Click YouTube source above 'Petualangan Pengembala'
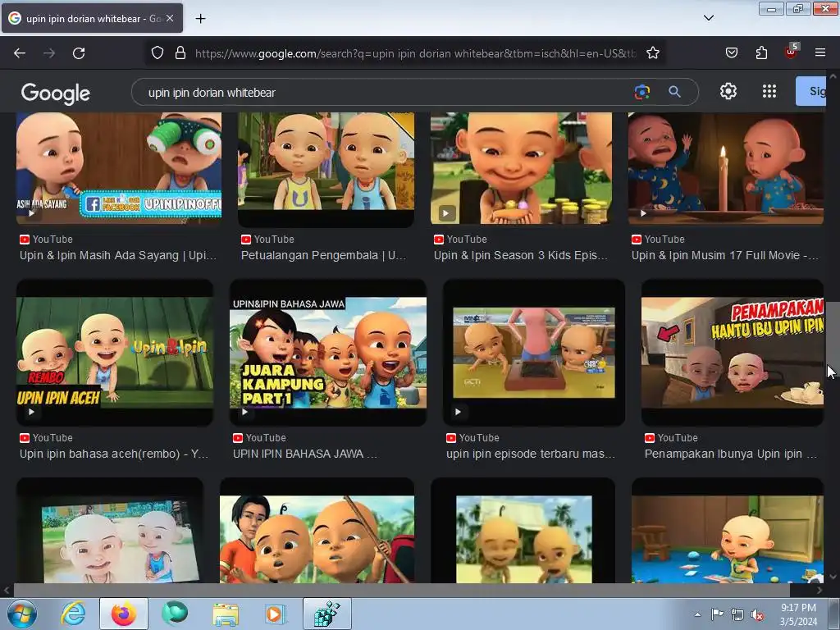The width and height of the screenshot is (840, 630). click(x=268, y=240)
